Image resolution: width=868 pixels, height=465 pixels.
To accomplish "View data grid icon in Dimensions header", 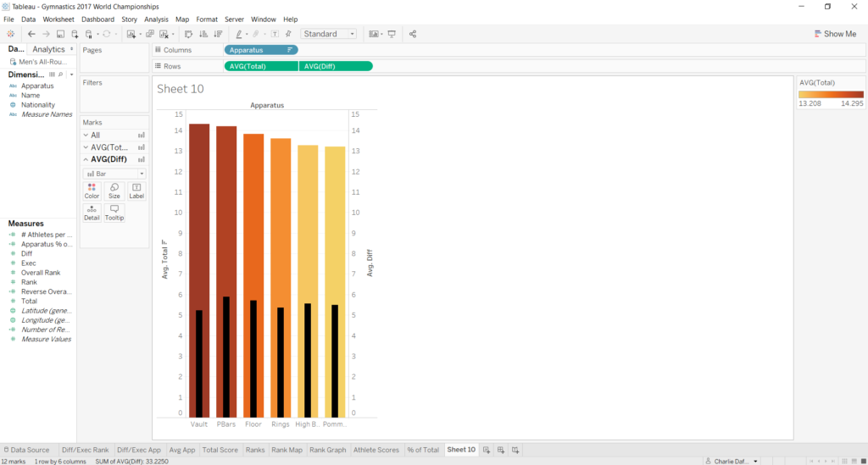I will [52, 75].
